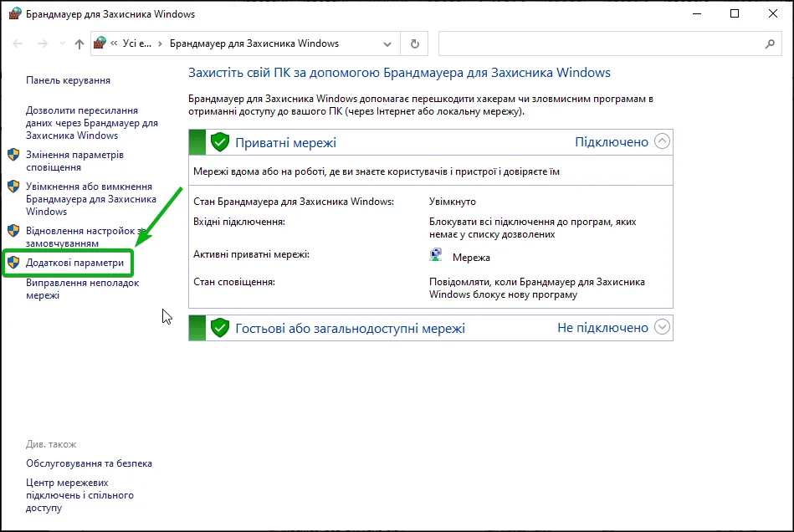The image size is (794, 532).
Task: Open 'Обслуговування та безпека' link
Action: coord(90,463)
